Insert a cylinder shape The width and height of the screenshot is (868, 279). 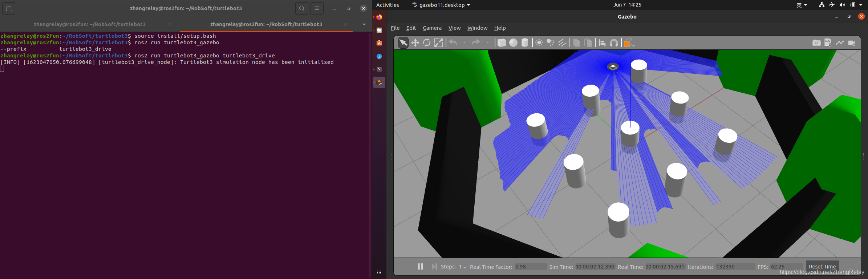(525, 43)
